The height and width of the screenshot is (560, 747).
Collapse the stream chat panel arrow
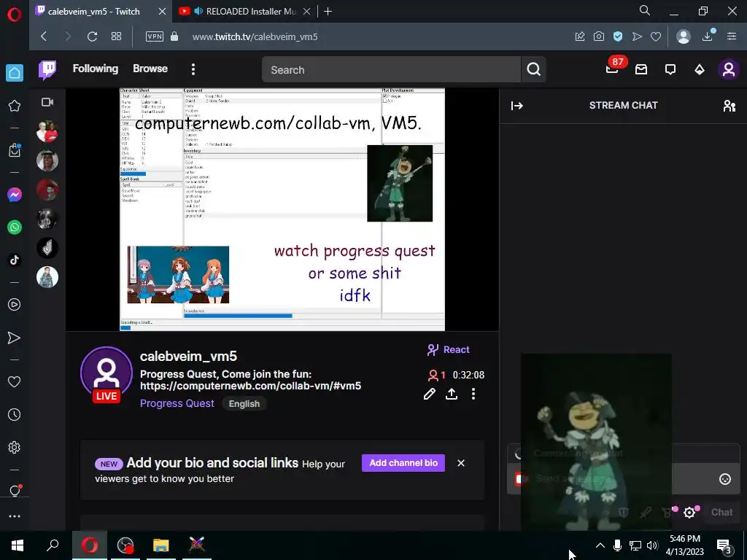tap(517, 106)
